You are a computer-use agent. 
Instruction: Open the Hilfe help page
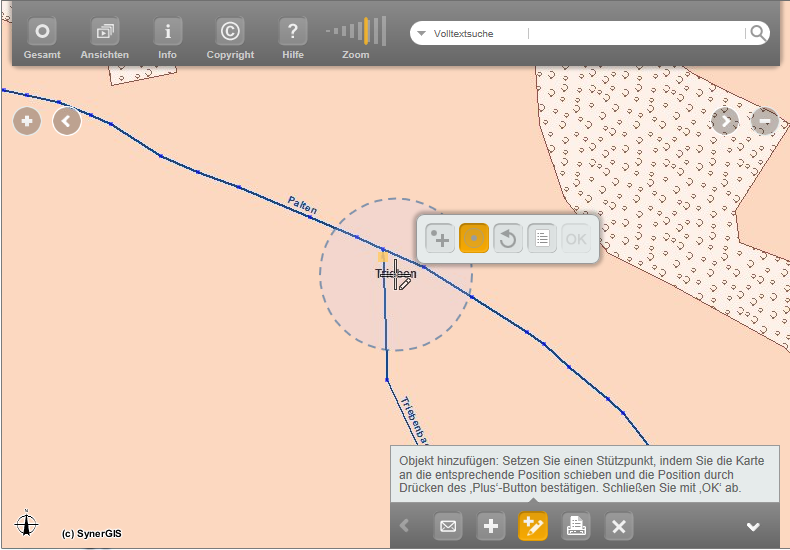click(x=293, y=32)
